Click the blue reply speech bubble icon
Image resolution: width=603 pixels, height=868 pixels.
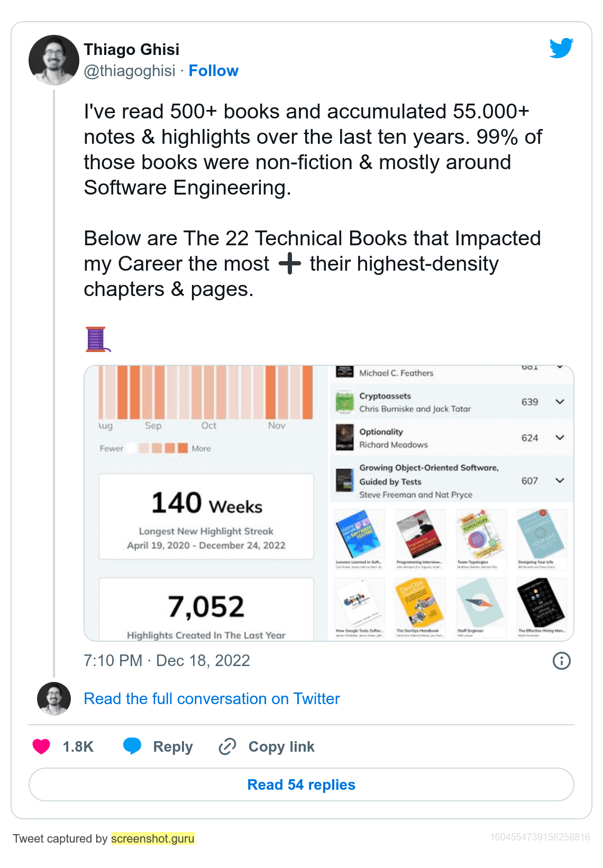(132, 746)
